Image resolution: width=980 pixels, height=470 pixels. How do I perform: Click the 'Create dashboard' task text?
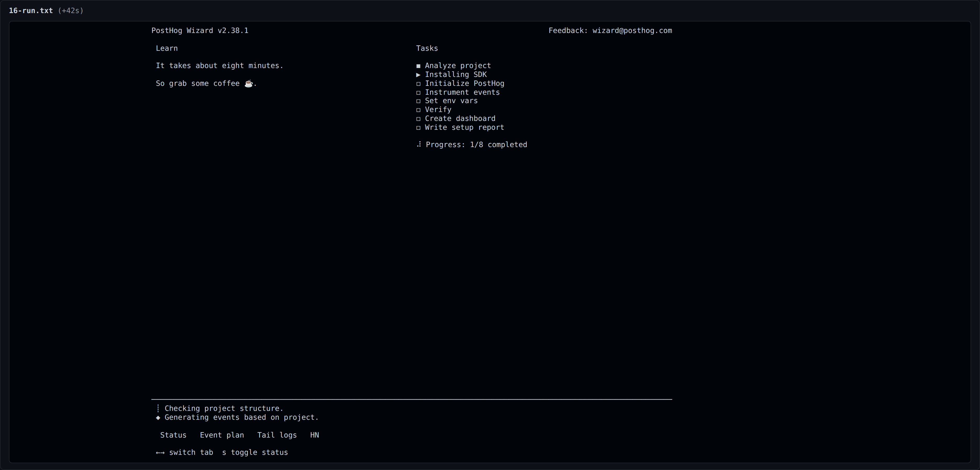[460, 119]
